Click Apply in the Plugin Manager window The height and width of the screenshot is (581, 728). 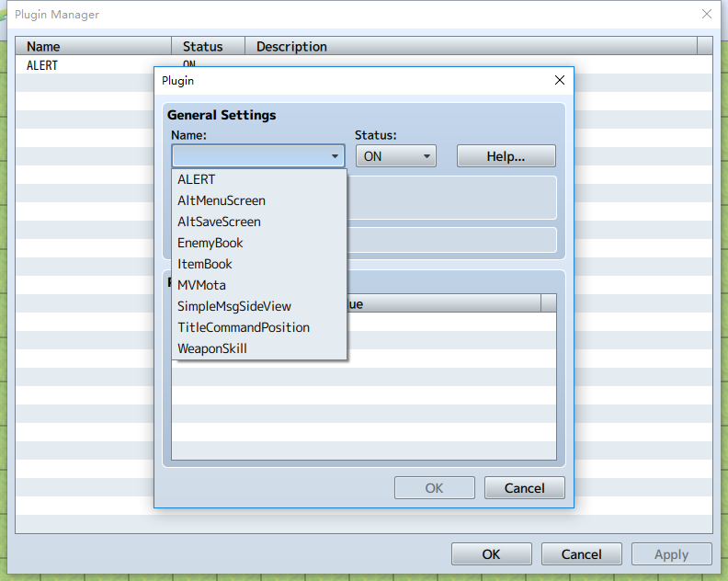pos(671,554)
